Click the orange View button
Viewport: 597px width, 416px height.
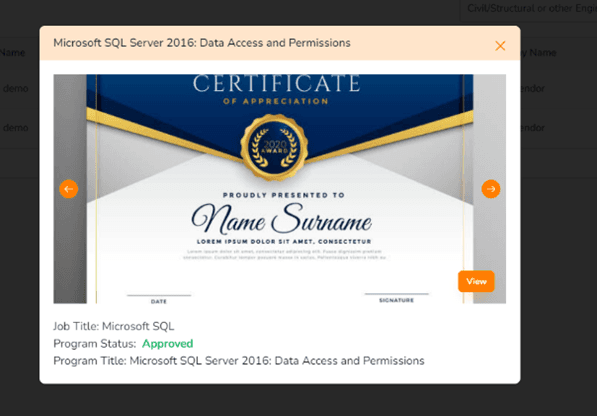click(476, 281)
